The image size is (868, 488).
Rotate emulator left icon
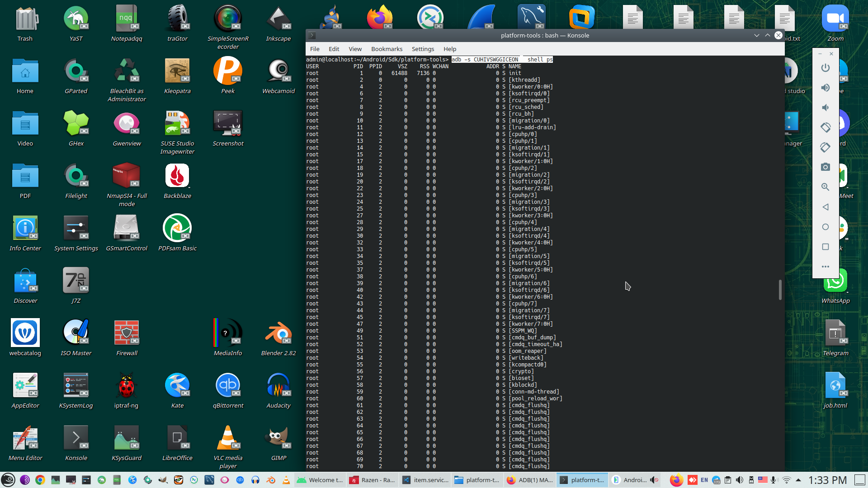825,127
